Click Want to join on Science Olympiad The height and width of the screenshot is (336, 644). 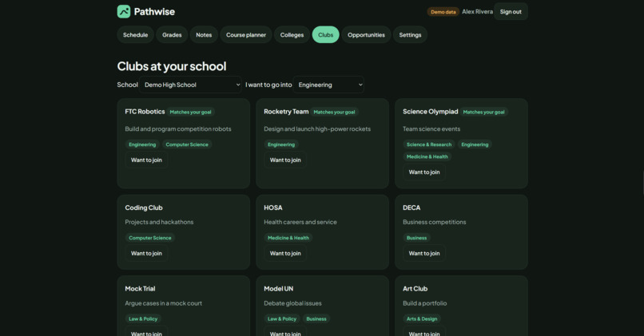click(423, 172)
